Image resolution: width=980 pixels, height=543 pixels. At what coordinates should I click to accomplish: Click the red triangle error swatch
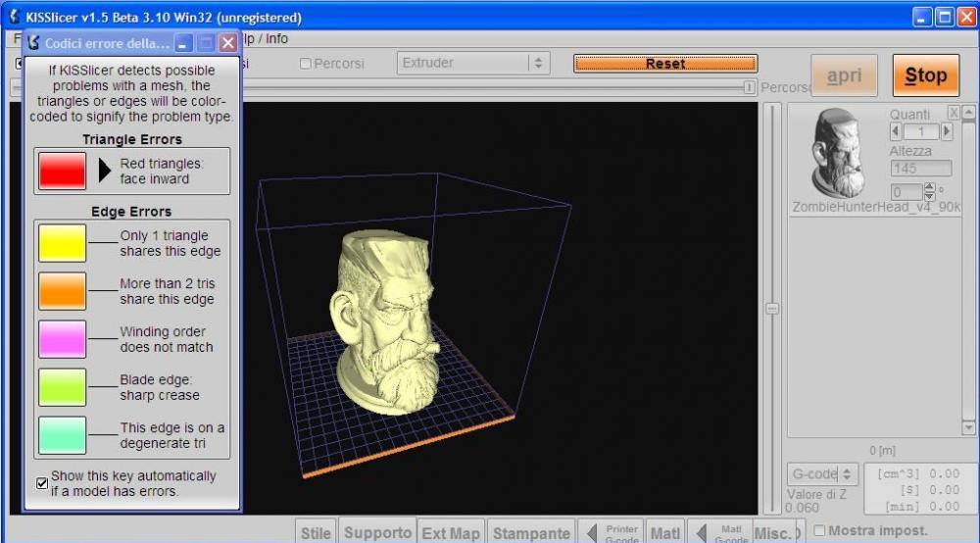tap(62, 171)
